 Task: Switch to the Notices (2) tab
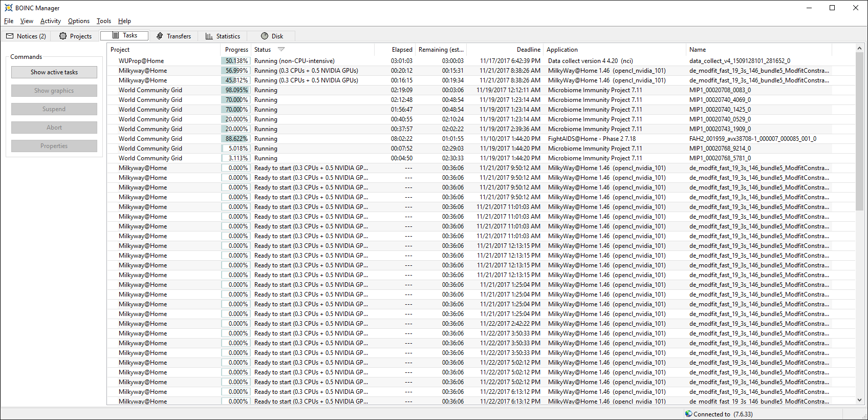coord(26,36)
